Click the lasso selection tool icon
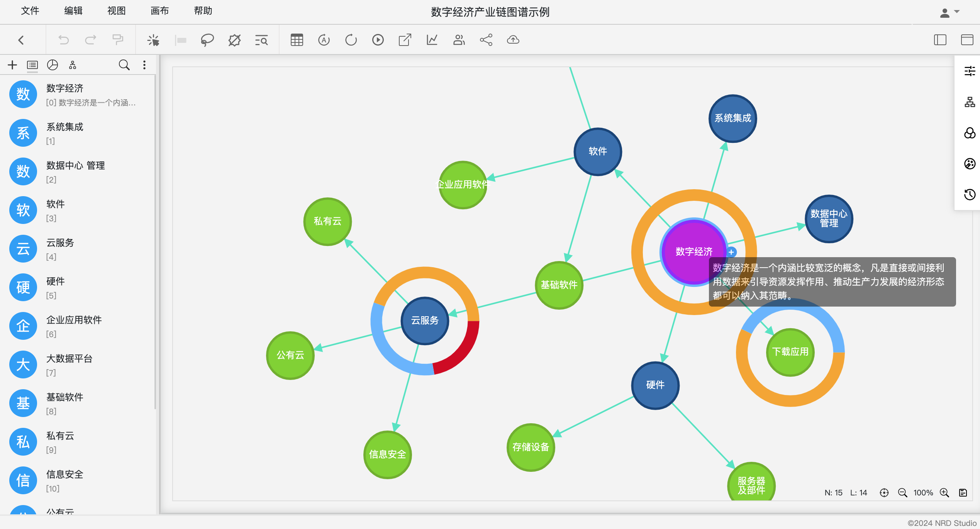The width and height of the screenshot is (980, 529). [207, 40]
